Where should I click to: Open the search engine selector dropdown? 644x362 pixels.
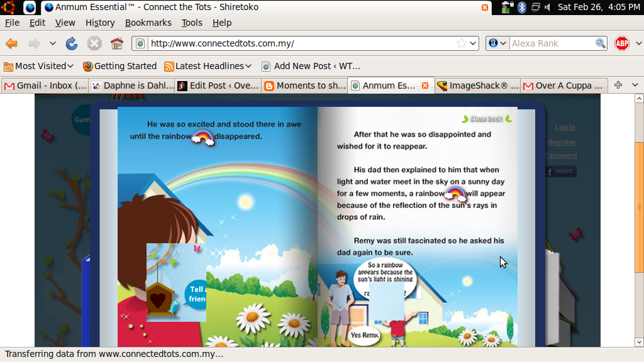[497, 43]
